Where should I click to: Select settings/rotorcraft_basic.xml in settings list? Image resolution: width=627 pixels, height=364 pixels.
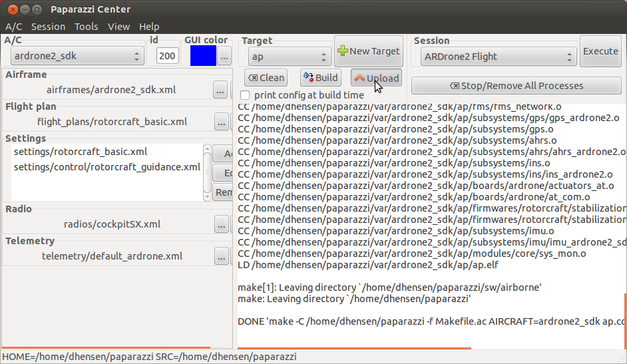(81, 152)
